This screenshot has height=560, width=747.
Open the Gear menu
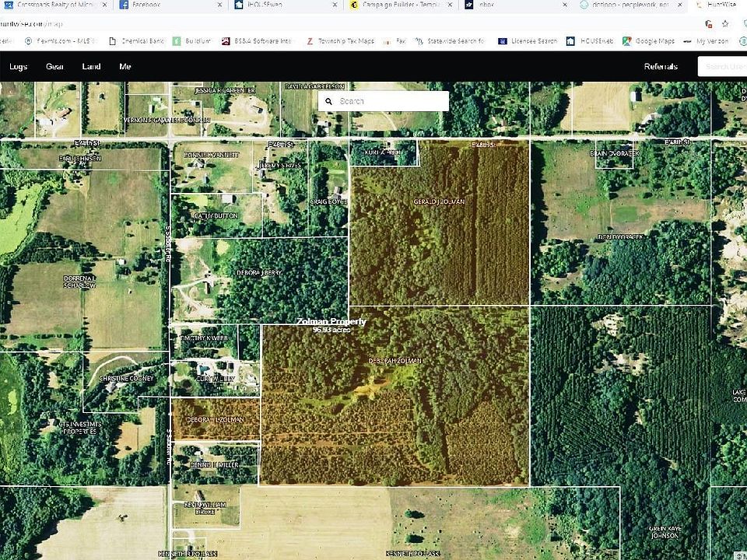click(54, 67)
